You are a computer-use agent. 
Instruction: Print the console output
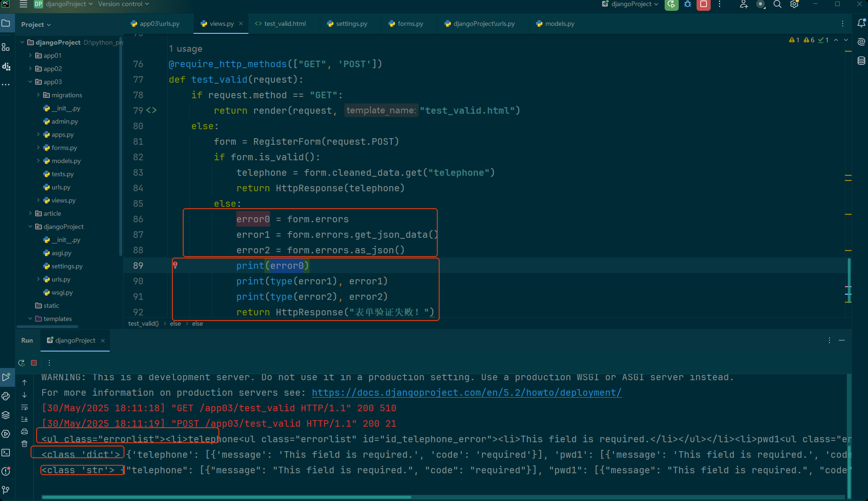[24, 431]
